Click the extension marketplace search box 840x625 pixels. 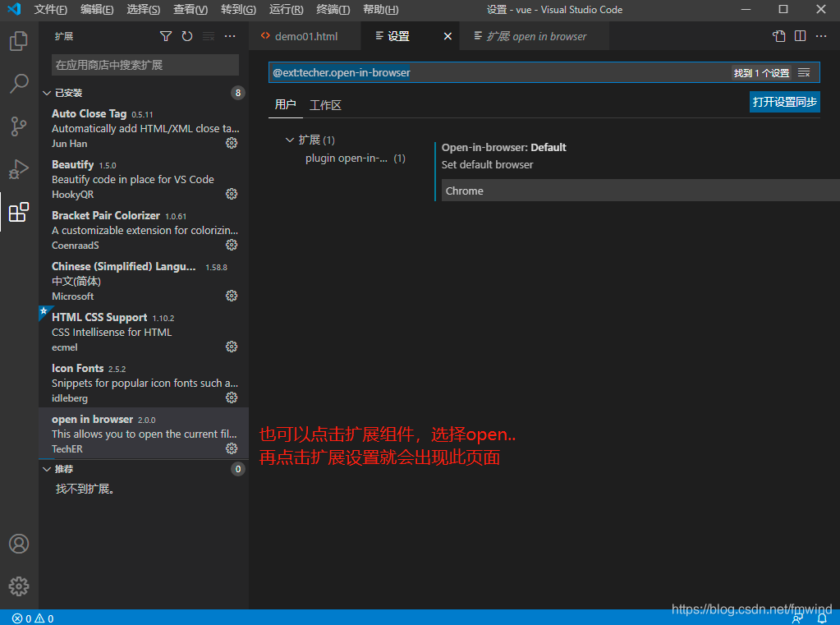click(x=145, y=65)
